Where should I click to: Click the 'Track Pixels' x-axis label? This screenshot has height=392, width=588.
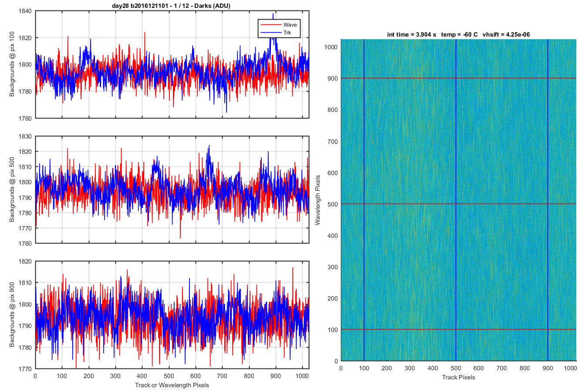pyautogui.click(x=459, y=377)
